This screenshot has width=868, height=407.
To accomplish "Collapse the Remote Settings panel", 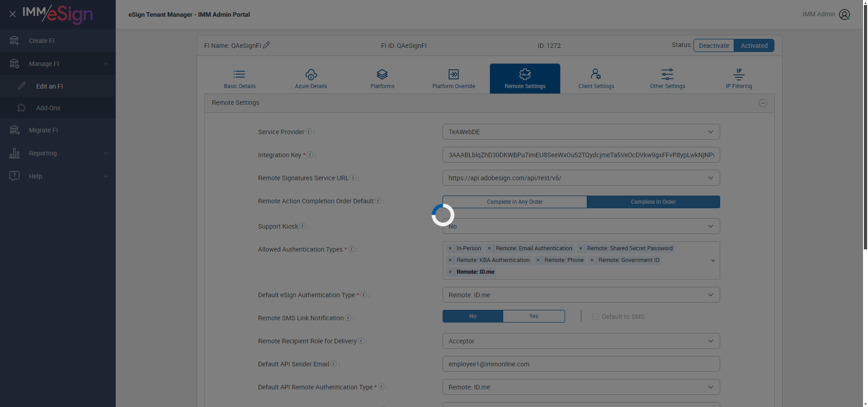I will point(763,103).
